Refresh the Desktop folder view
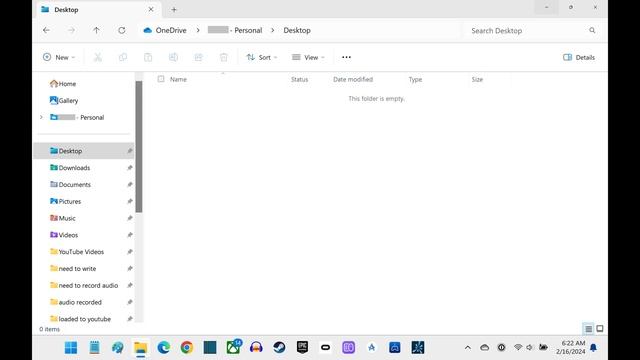This screenshot has height=360, width=640. click(122, 30)
